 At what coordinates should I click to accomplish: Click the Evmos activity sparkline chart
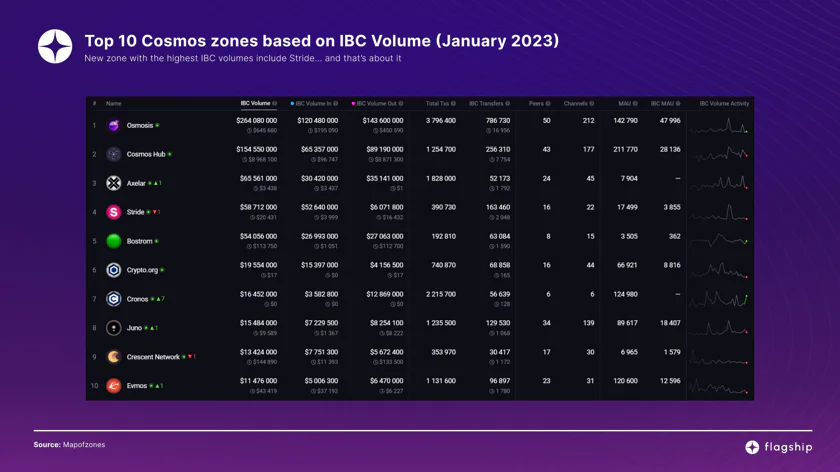pyautogui.click(x=719, y=386)
